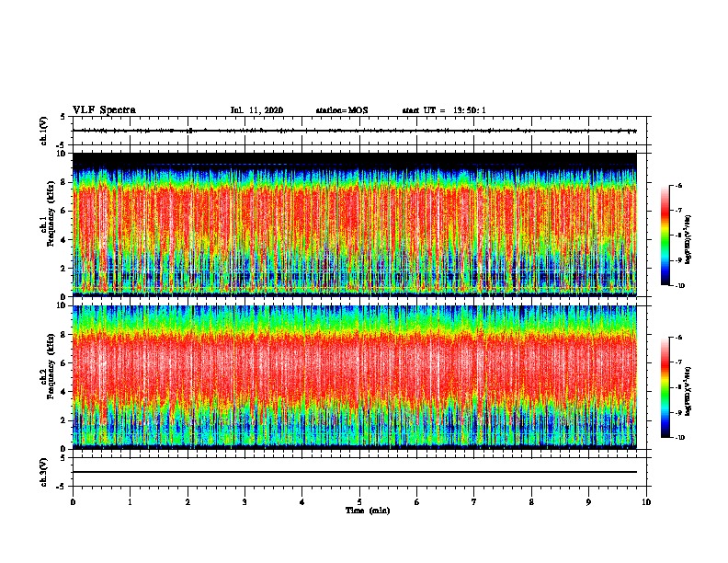Click the '3' minute tick label
The image size is (728, 563).
pos(245,502)
